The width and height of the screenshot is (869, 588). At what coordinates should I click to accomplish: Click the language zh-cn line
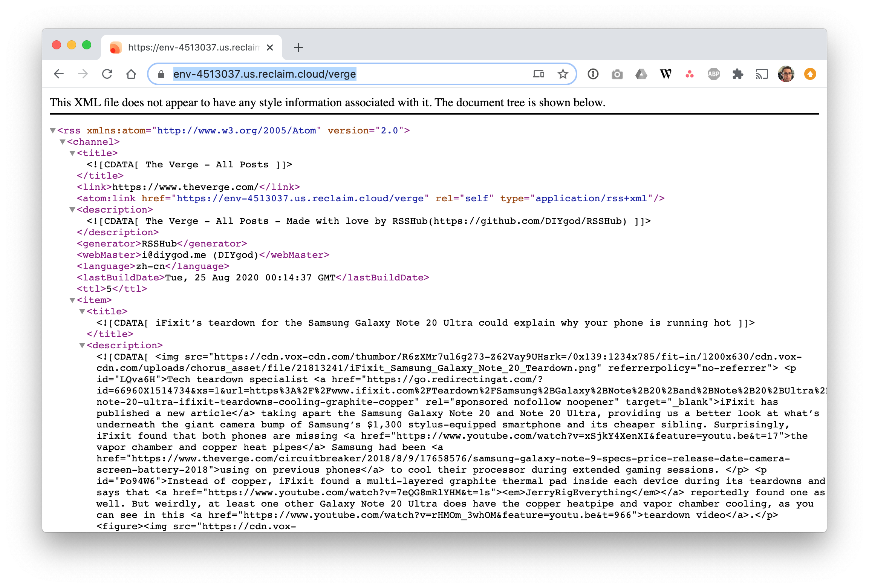pyautogui.click(x=153, y=266)
